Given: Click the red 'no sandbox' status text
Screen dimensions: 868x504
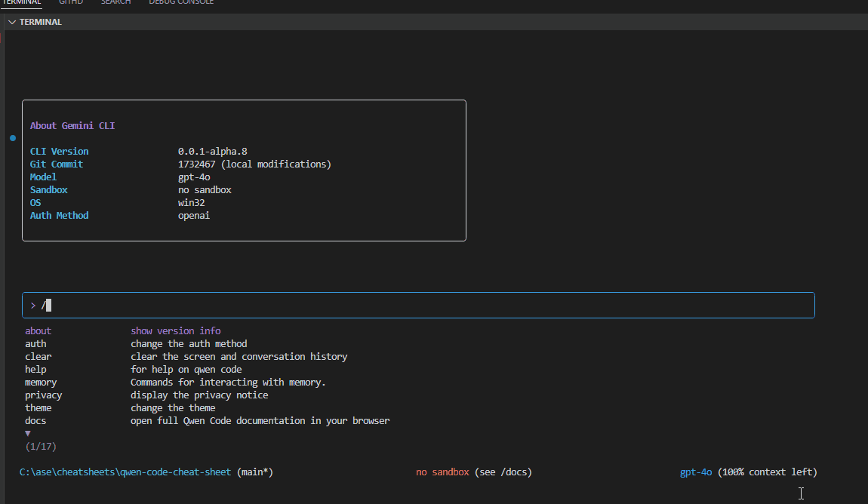Looking at the screenshot, I should [442, 472].
